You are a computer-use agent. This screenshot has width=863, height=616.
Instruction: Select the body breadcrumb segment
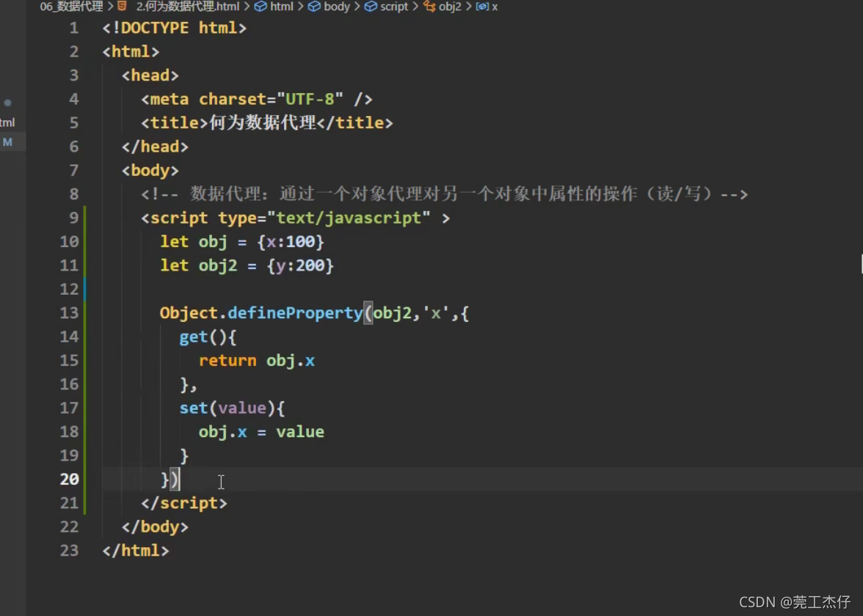pyautogui.click(x=337, y=7)
